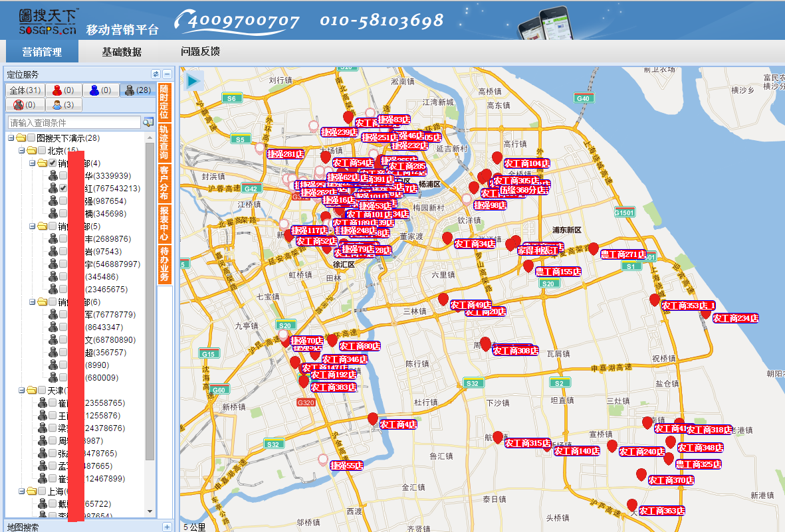Uncheck the (767543213) employee checkbox
The image size is (785, 532).
click(63, 188)
